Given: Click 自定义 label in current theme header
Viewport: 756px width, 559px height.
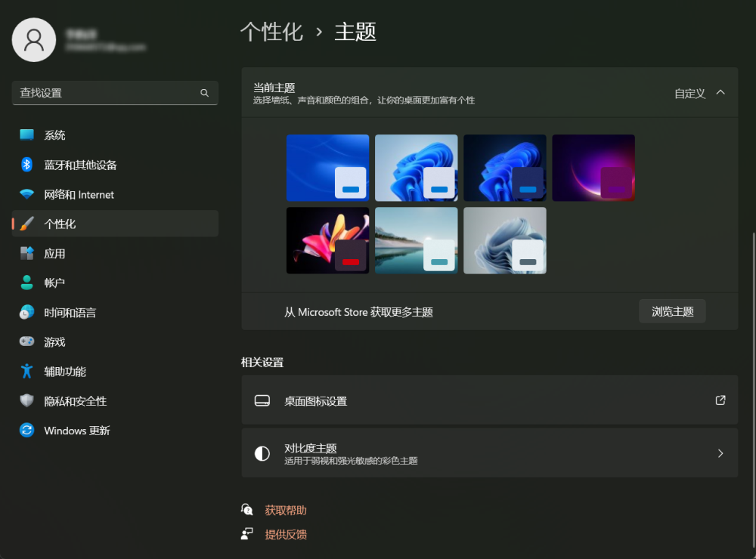Looking at the screenshot, I should point(689,94).
